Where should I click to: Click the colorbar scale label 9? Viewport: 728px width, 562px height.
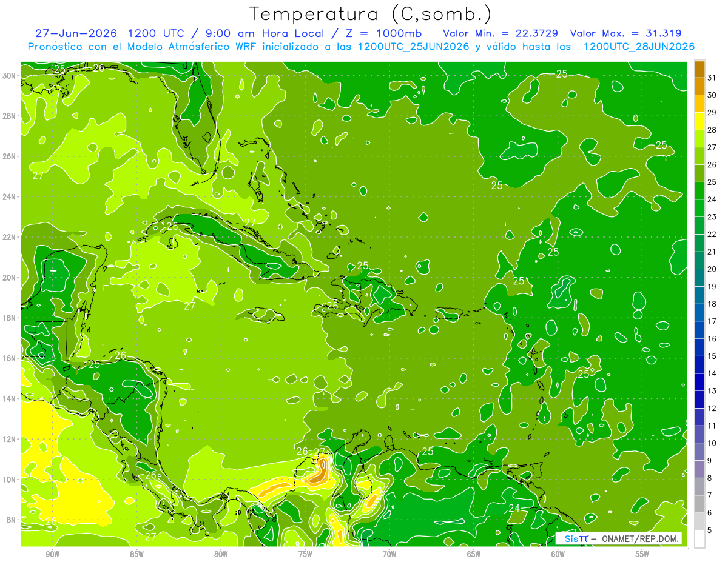(710, 461)
